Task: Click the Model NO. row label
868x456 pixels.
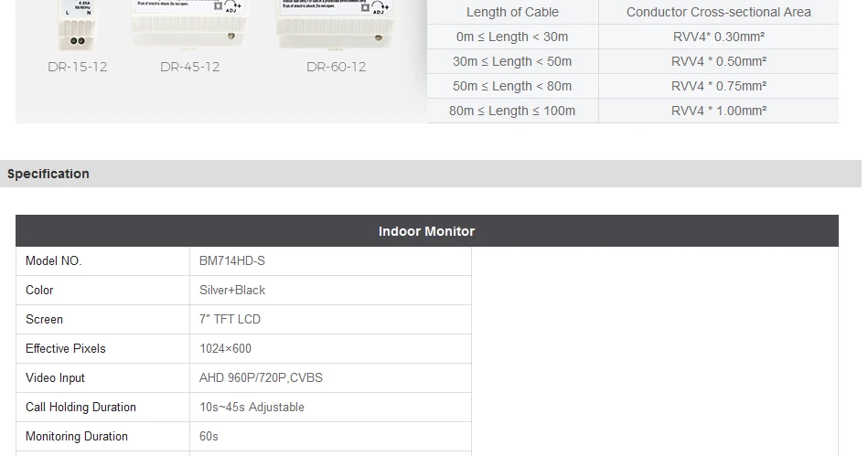Action: click(x=54, y=260)
